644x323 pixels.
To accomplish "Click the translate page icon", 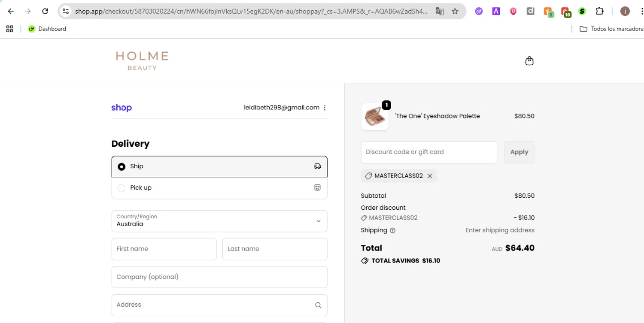I will coord(439,12).
